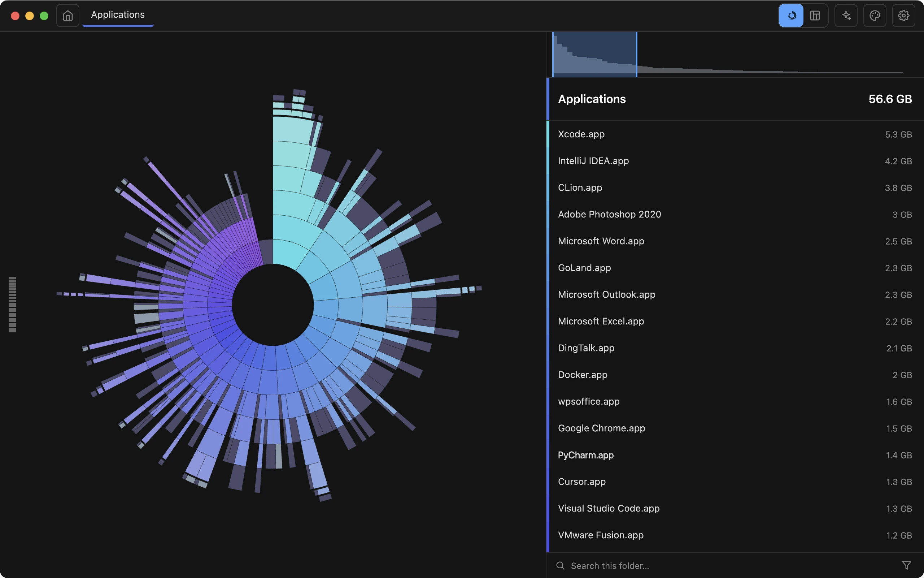Viewport: 924px width, 578px height.
Task: Select Google Chrome.app row
Action: [735, 428]
